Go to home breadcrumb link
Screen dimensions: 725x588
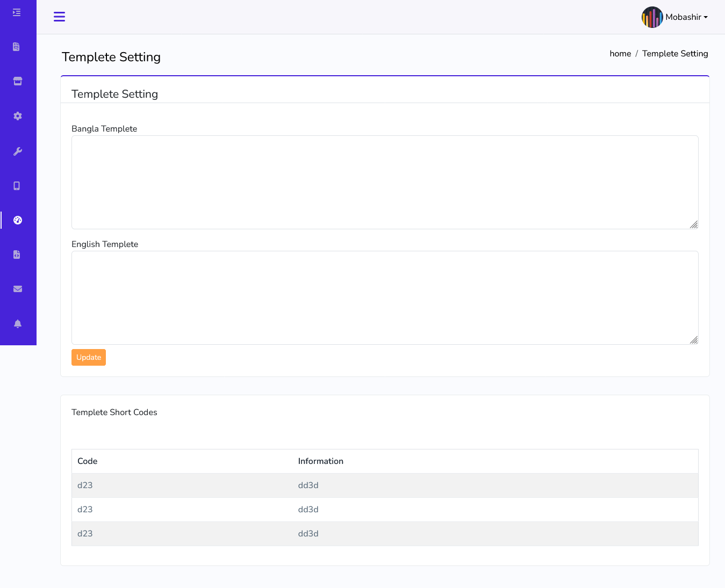pyautogui.click(x=620, y=54)
